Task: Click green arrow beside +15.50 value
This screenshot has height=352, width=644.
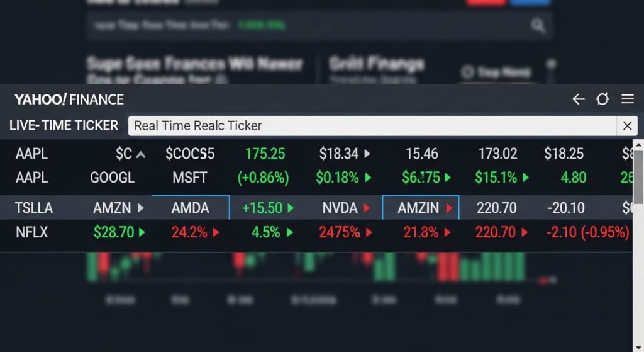Action: pos(289,208)
